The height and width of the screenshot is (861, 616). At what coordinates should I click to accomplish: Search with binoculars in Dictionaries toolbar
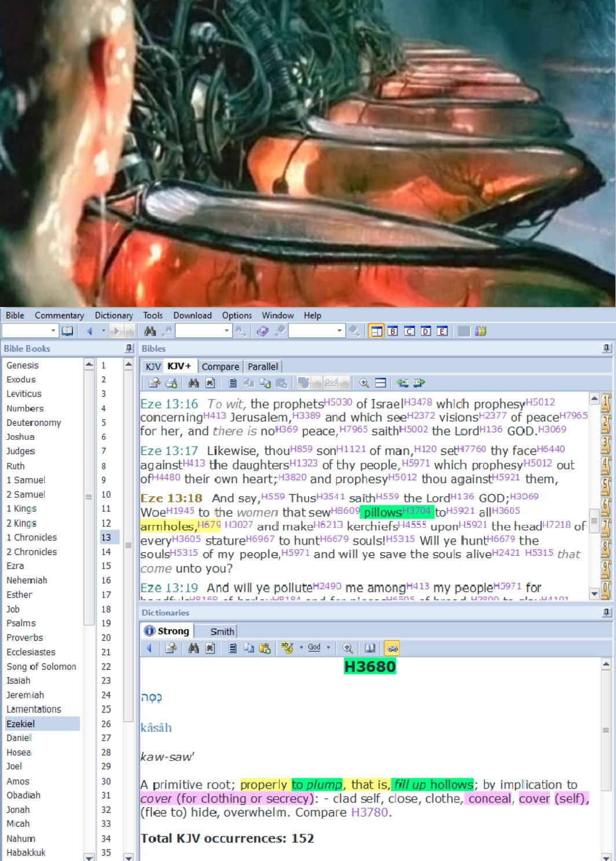(x=193, y=648)
